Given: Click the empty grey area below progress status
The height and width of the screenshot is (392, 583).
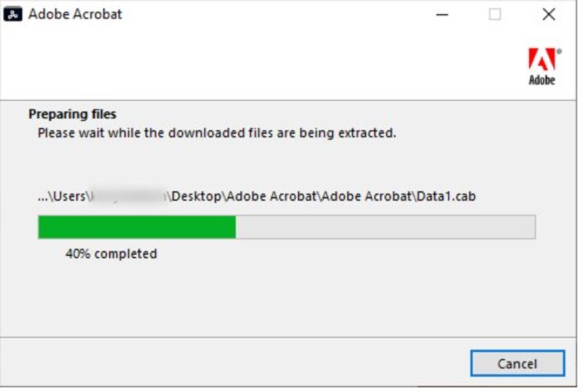Looking at the screenshot, I should coord(291,299).
